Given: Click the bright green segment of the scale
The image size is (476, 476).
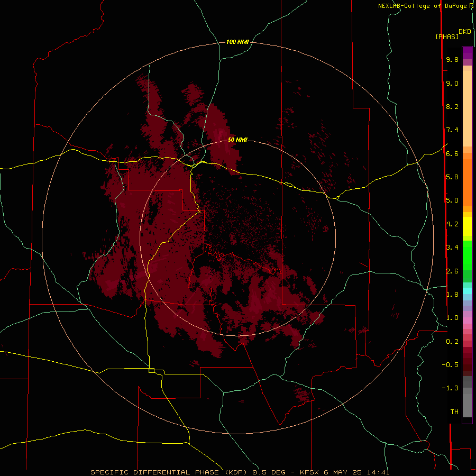Looking at the screenshot, I should (x=467, y=255).
